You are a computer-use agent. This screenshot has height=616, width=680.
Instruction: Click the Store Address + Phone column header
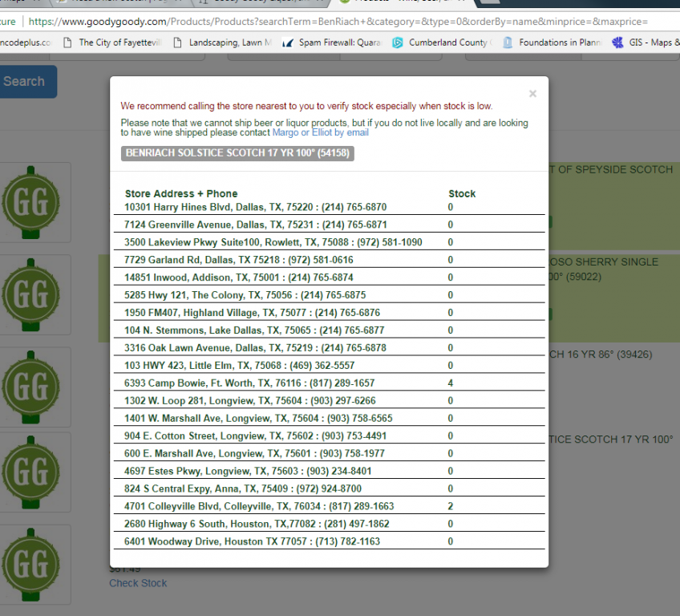pyautogui.click(x=181, y=194)
